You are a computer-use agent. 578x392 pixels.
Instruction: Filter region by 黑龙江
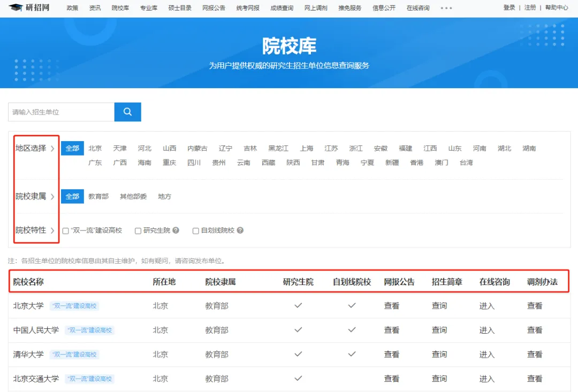click(278, 149)
